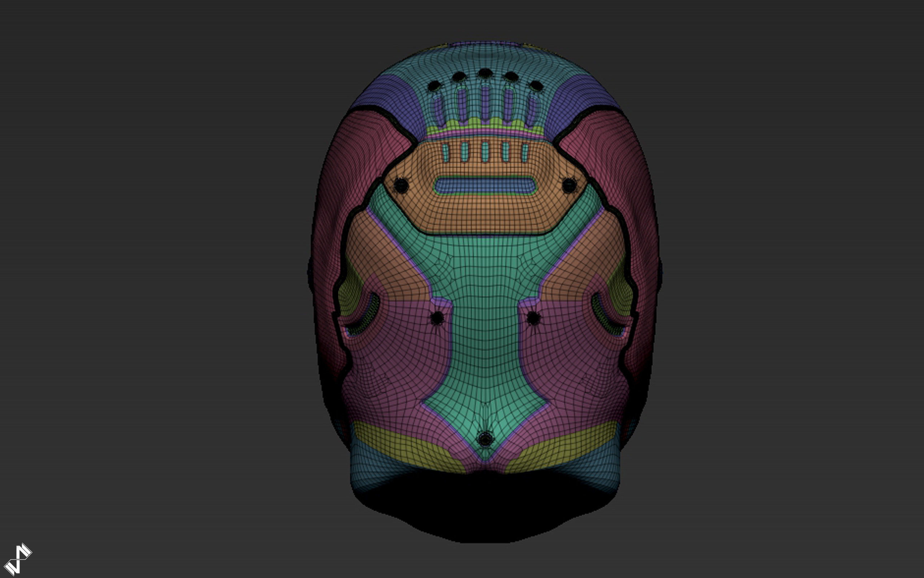
Task: Select the bolt hole at the chin tip
Action: [485, 439]
